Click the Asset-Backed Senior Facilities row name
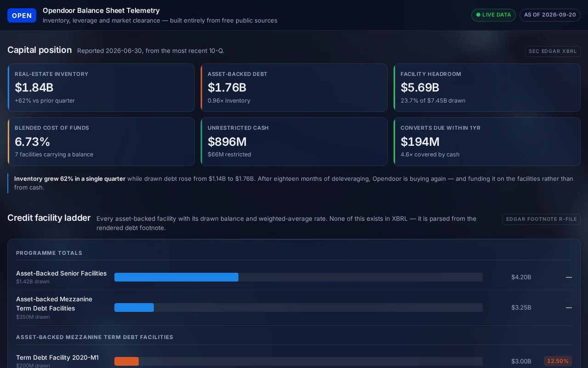 click(x=61, y=274)
